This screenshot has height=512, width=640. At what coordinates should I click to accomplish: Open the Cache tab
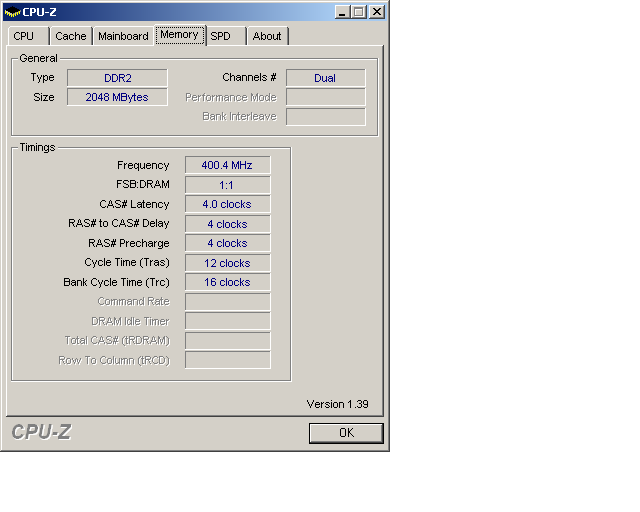[x=71, y=36]
